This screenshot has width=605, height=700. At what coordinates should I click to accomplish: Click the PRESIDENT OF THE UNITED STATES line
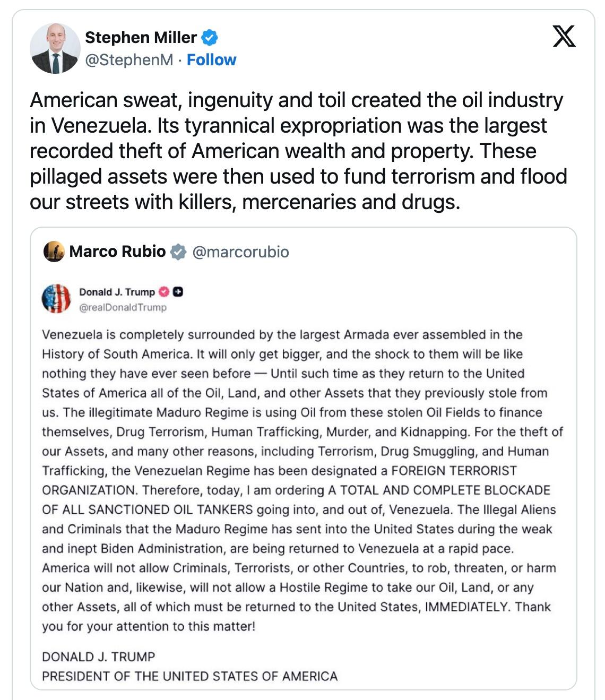click(x=189, y=676)
